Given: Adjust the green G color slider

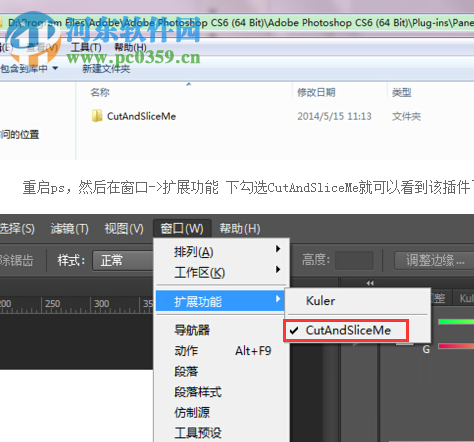Looking at the screenshot, I should [456, 322].
